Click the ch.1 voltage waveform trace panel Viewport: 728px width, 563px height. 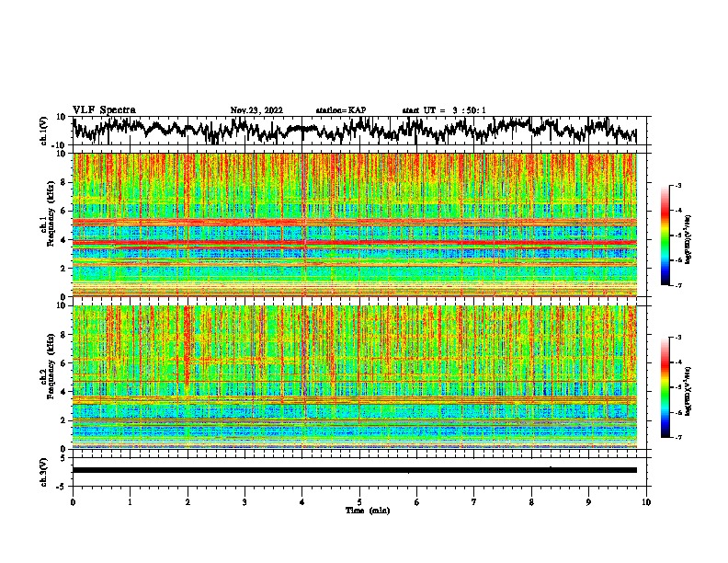358,131
